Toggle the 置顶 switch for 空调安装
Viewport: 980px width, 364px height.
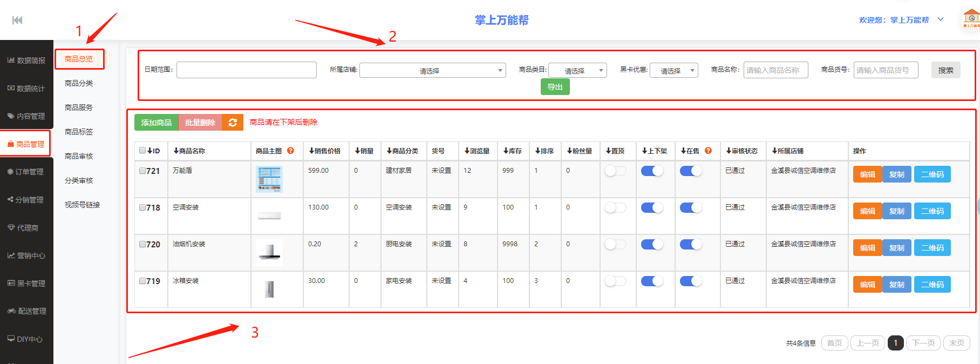coord(615,207)
